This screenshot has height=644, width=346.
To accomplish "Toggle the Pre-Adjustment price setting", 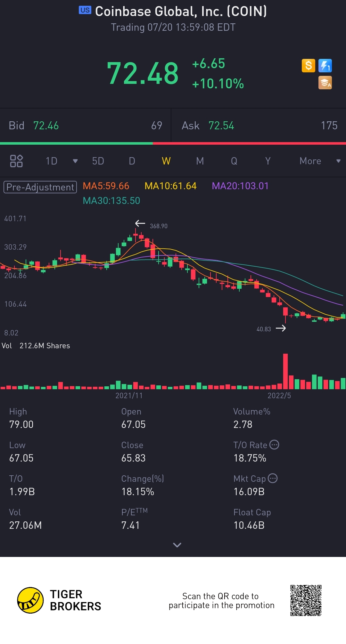I will [x=40, y=187].
